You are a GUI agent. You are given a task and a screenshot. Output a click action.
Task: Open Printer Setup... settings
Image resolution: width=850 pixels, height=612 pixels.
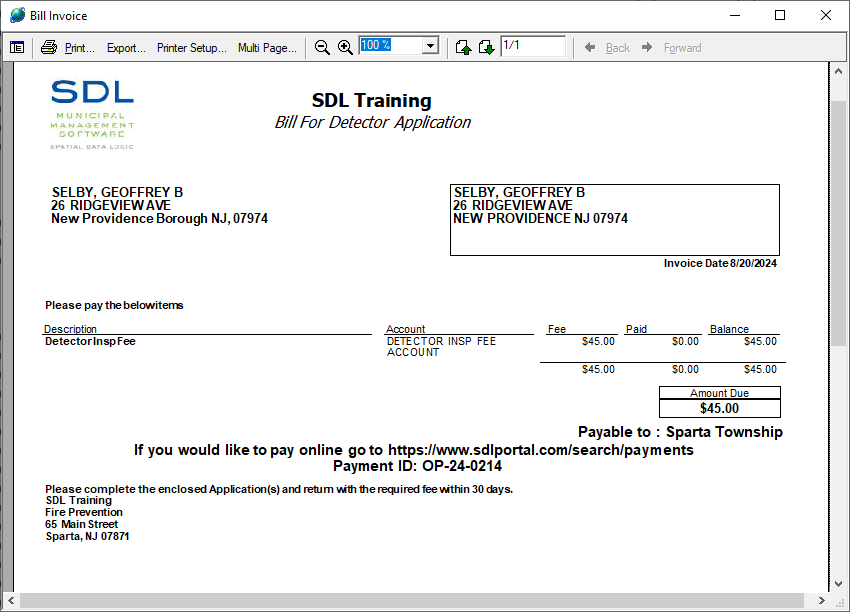coord(192,48)
